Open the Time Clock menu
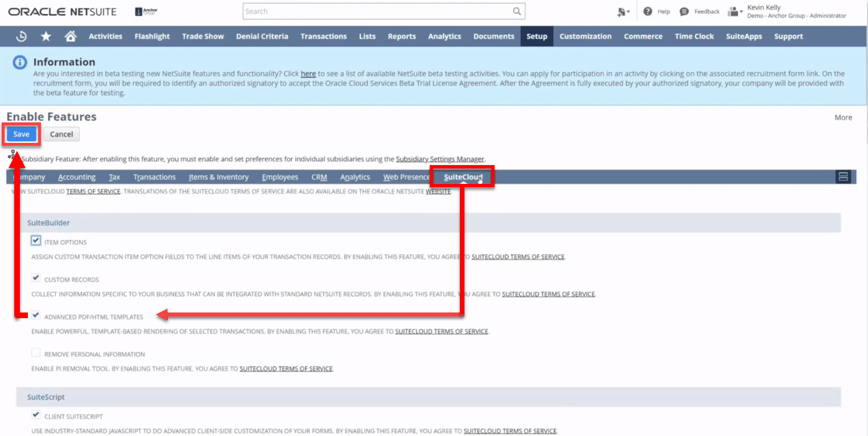Image resolution: width=868 pixels, height=436 pixels. point(694,36)
